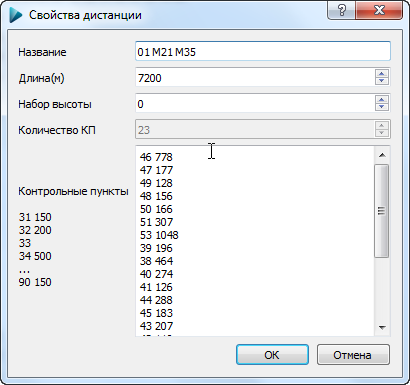Image resolution: width=410 pixels, height=385 pixels.
Task: Increase Набор высоты with up arrow
Action: 382,100
